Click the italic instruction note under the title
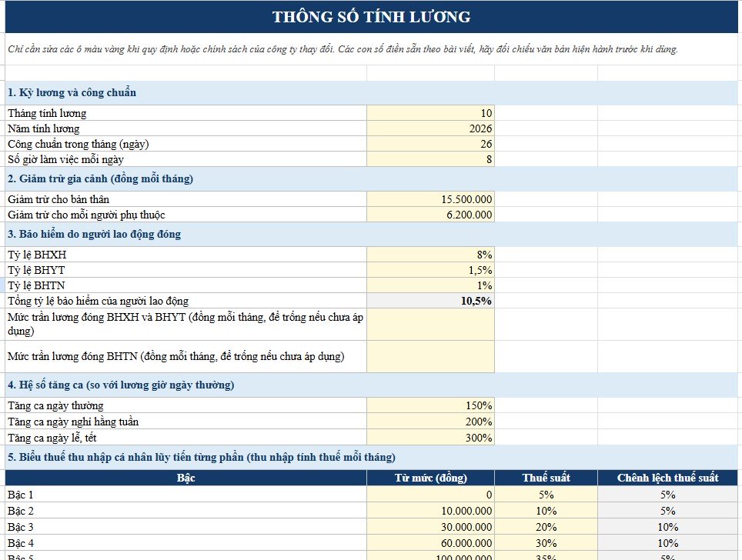Image resolution: width=742 pixels, height=560 pixels. click(343, 48)
